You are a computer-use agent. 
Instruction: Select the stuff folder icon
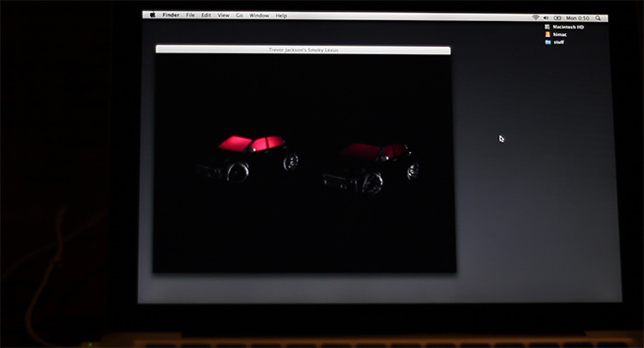click(x=548, y=42)
